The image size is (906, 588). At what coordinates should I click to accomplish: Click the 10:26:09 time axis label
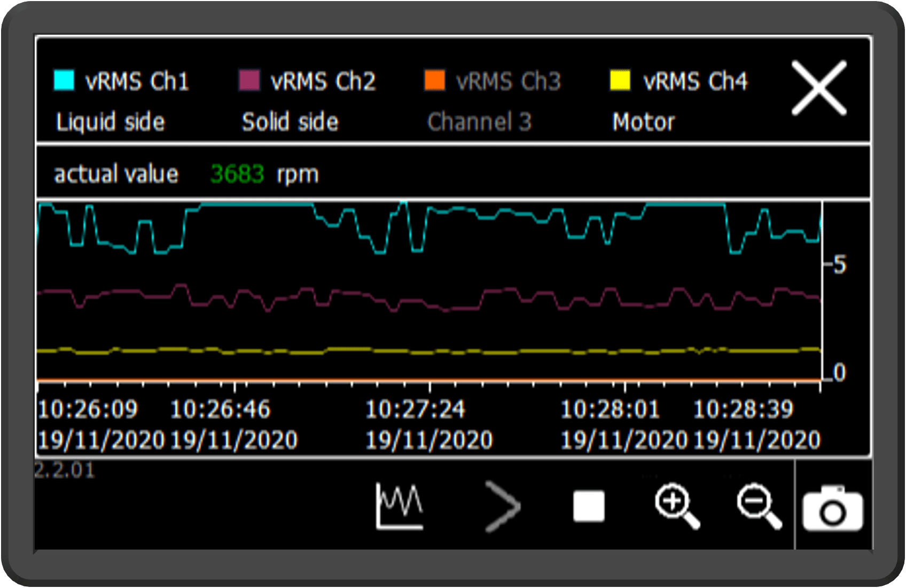tap(88, 410)
